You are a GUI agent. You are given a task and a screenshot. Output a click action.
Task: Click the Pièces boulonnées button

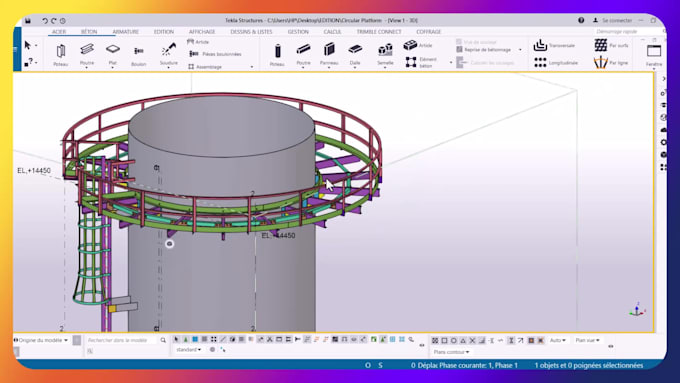click(x=216, y=54)
